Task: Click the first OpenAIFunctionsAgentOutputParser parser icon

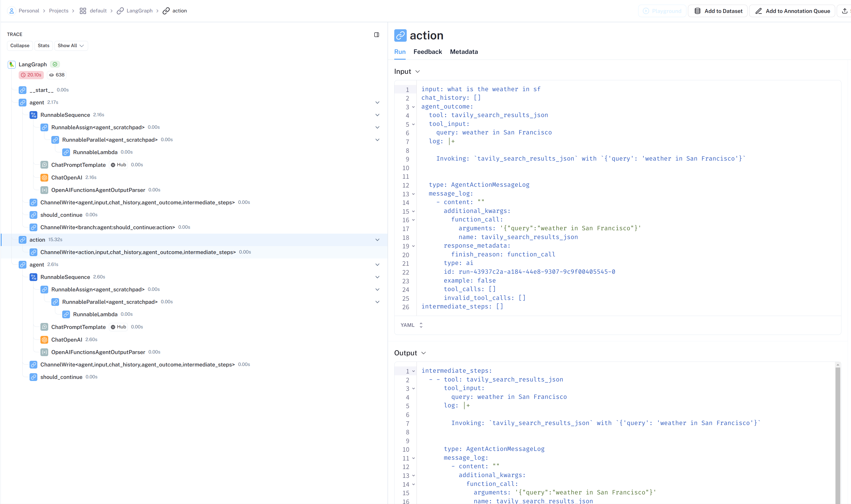Action: [x=44, y=190]
